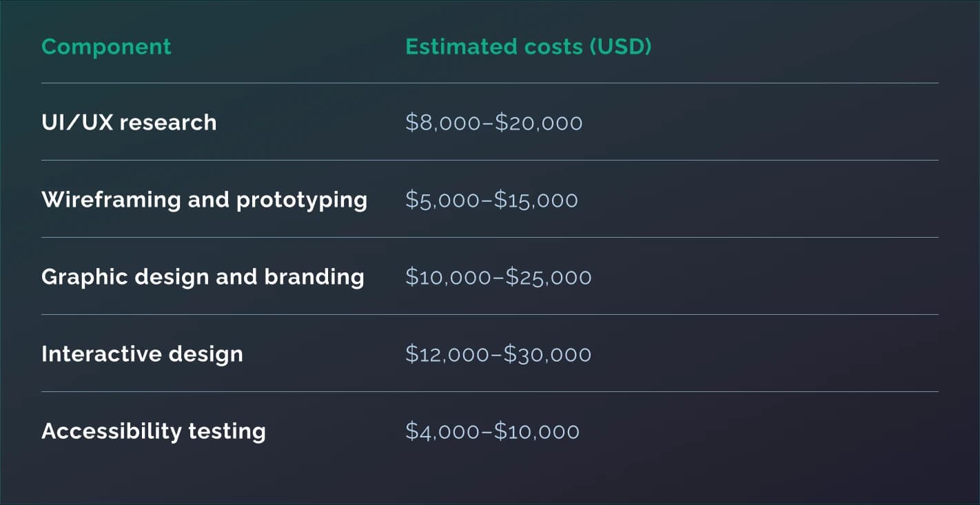The image size is (980, 505).
Task: Click the en dash in the Graphic design cost range
Action: (x=500, y=278)
